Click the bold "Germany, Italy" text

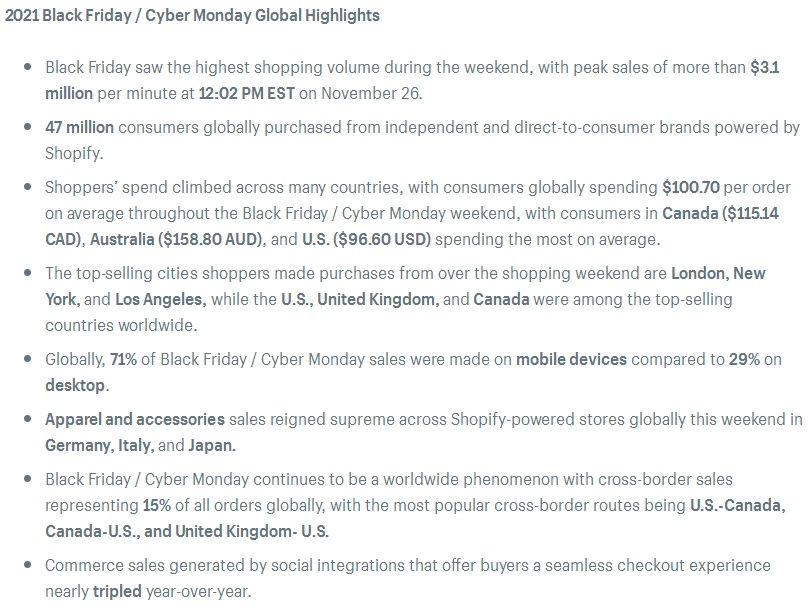pyautogui.click(x=99, y=445)
